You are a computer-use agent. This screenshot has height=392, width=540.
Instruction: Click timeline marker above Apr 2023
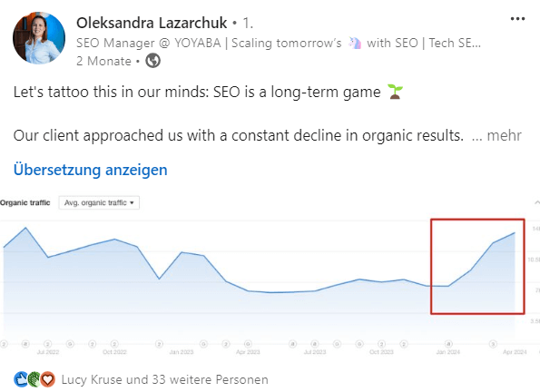coord(248,344)
